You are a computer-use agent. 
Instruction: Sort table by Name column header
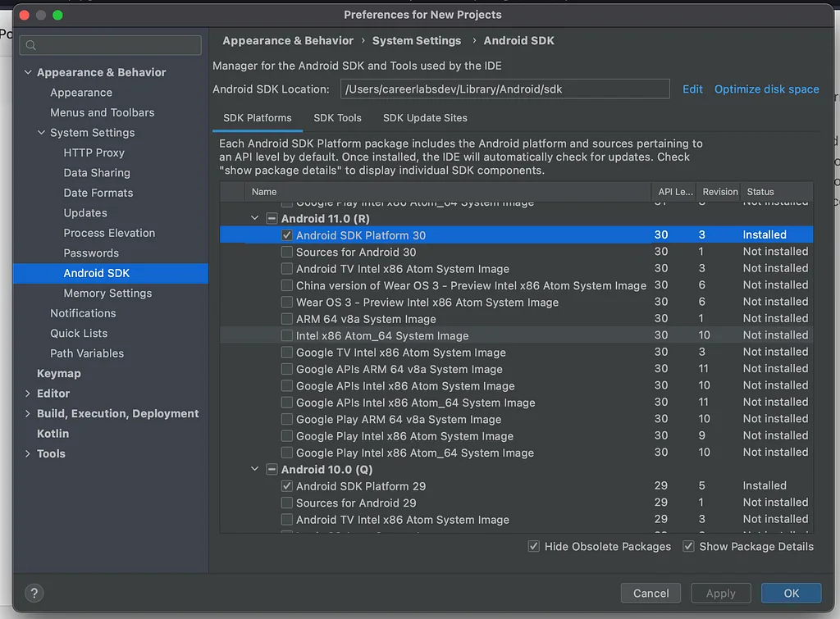448,192
